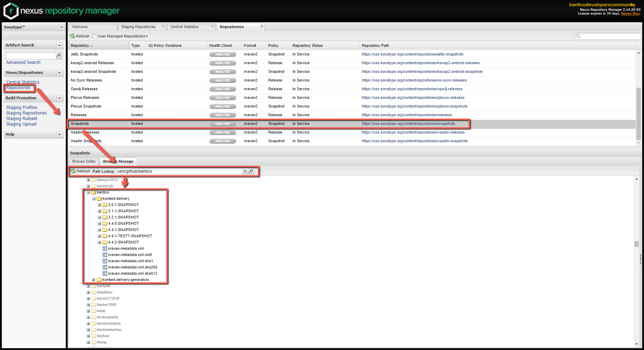Click the search icon in repository filter

[578, 36]
